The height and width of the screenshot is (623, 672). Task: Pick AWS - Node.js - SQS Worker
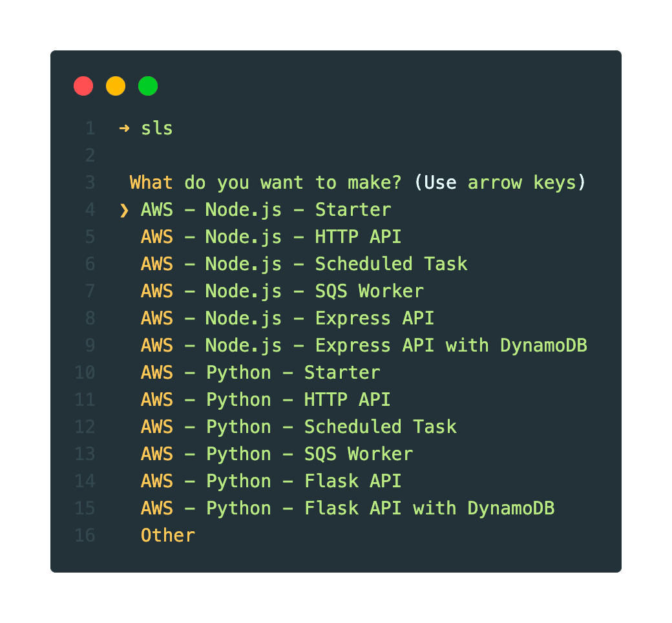[x=282, y=291]
